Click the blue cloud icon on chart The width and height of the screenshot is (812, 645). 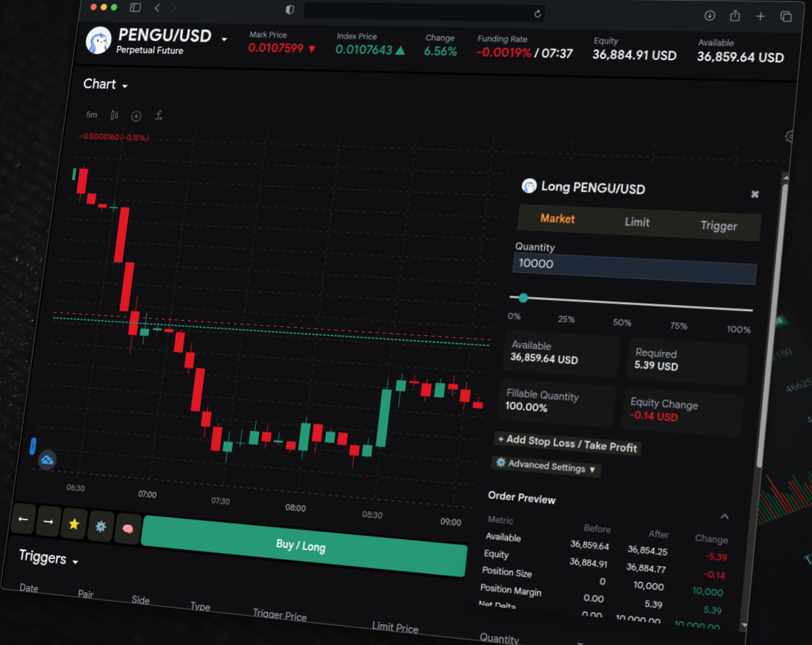pyautogui.click(x=47, y=459)
